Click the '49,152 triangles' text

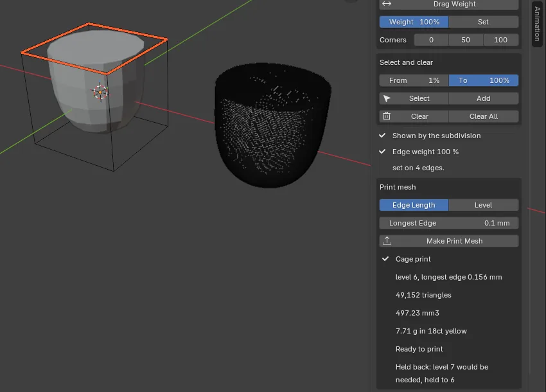pyautogui.click(x=423, y=295)
